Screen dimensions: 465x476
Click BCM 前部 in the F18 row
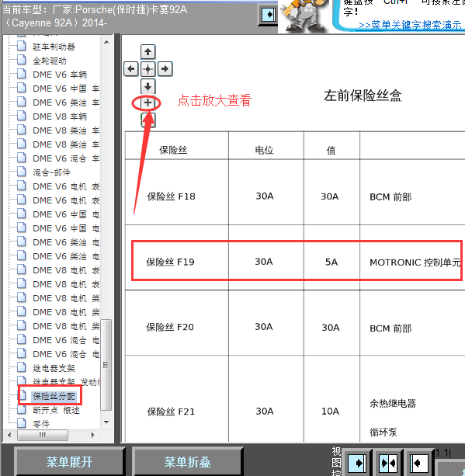pos(390,197)
